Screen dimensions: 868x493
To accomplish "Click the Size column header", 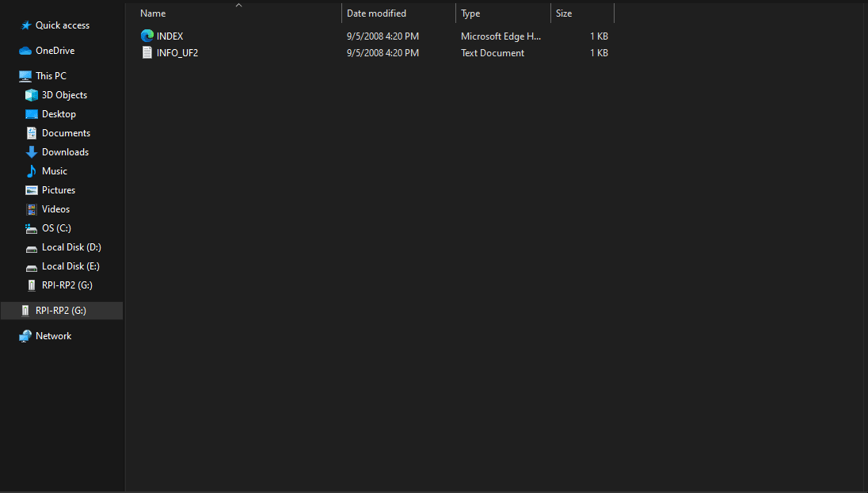I will coord(564,13).
